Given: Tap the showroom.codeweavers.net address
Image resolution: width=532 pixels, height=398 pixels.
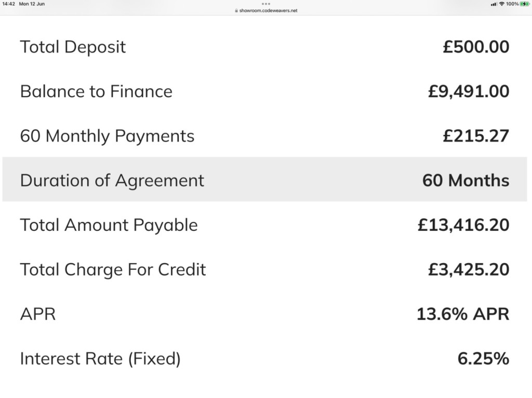Looking at the screenshot, I should point(268,10).
